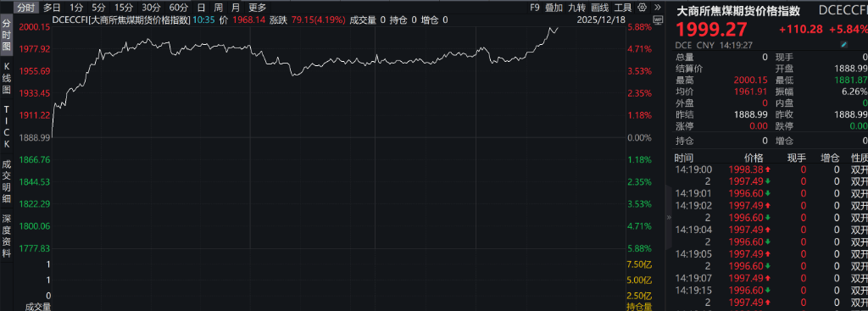Screen dimensions: 868x311
Task: Select the 15分 period tab
Action: point(123,8)
